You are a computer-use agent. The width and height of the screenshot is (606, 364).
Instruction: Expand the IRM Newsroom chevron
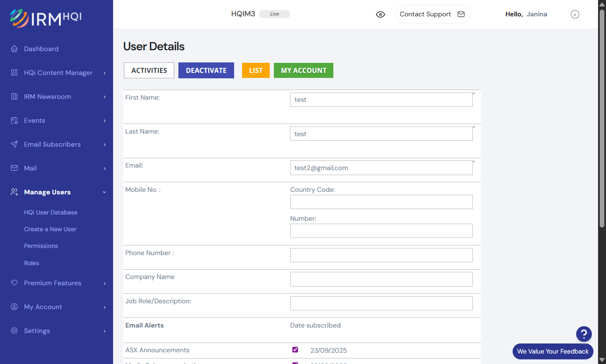point(105,97)
